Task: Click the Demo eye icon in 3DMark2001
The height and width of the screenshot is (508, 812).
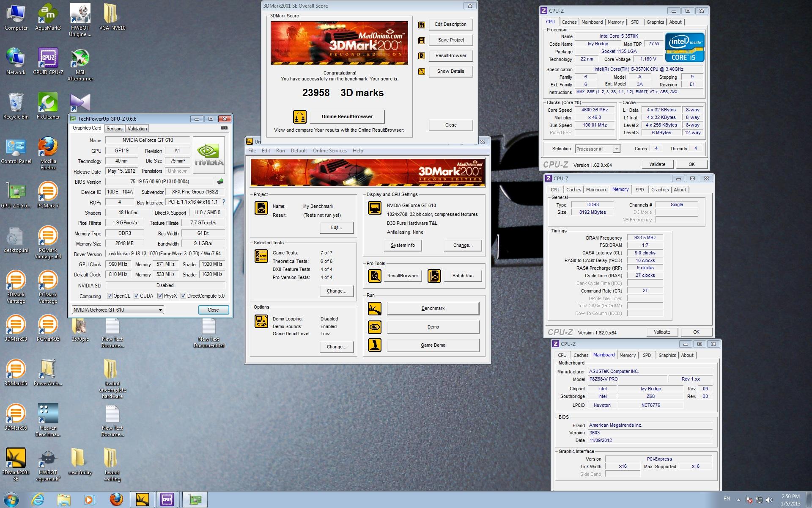Action: [375, 327]
